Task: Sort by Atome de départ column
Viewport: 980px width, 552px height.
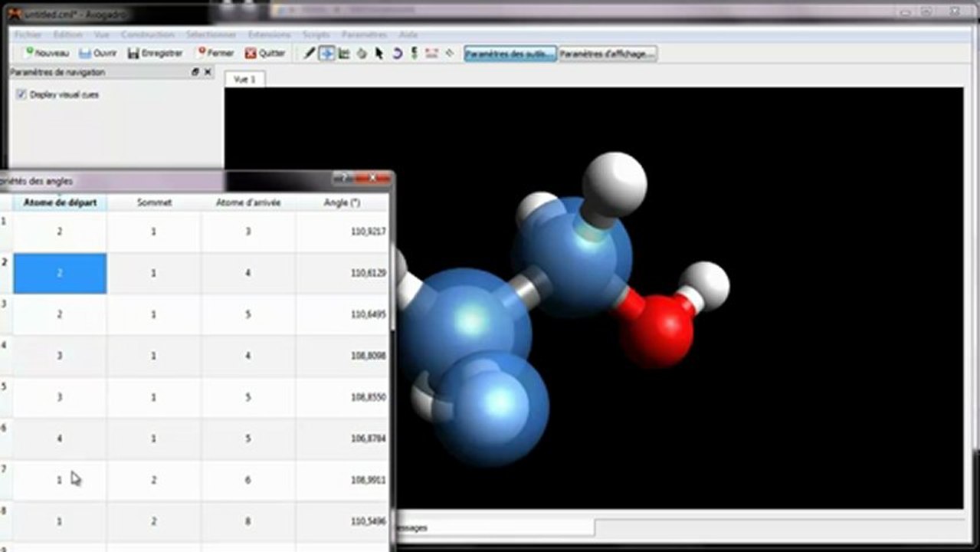Action: [60, 202]
